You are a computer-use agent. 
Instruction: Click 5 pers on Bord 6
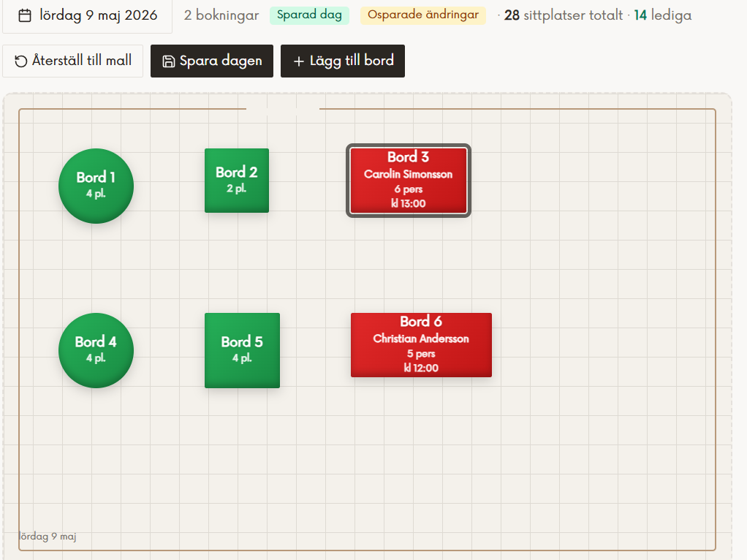click(421, 354)
